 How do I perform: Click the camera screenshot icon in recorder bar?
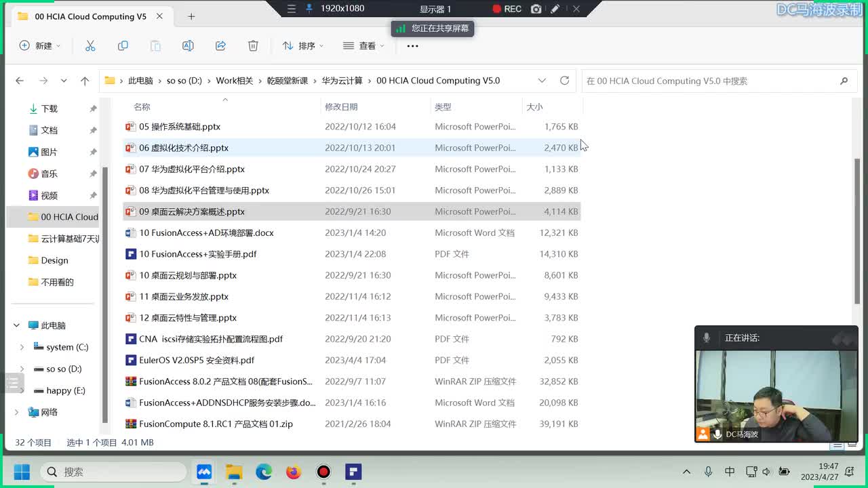[536, 9]
